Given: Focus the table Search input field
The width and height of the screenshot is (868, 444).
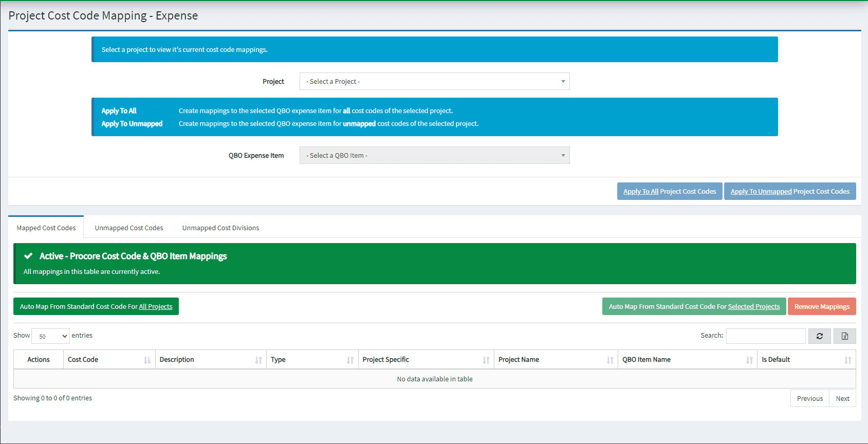Looking at the screenshot, I should tap(765, 336).
